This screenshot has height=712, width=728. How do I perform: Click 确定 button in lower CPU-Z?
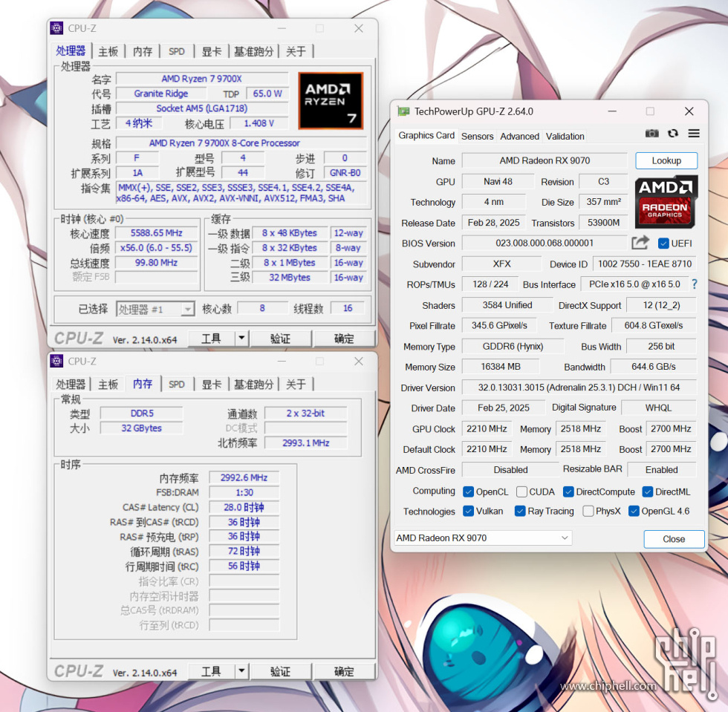coord(344,672)
